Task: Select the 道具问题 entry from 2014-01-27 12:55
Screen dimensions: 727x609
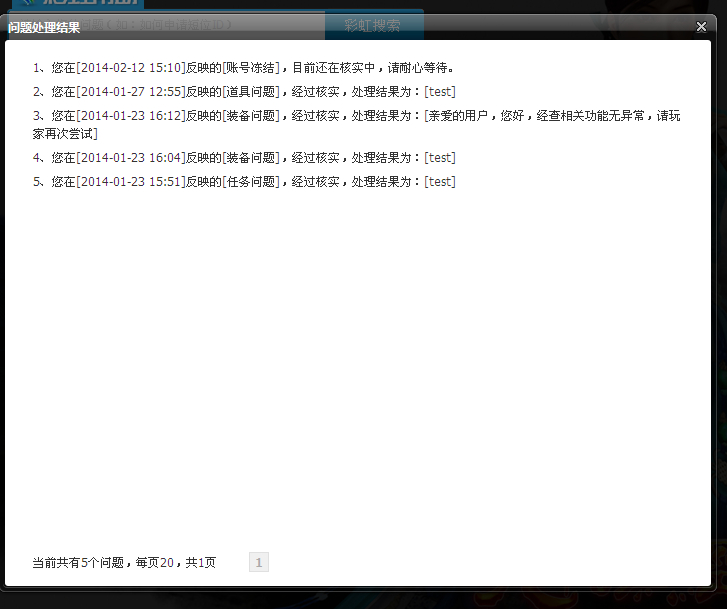Action: pyautogui.click(x=244, y=92)
